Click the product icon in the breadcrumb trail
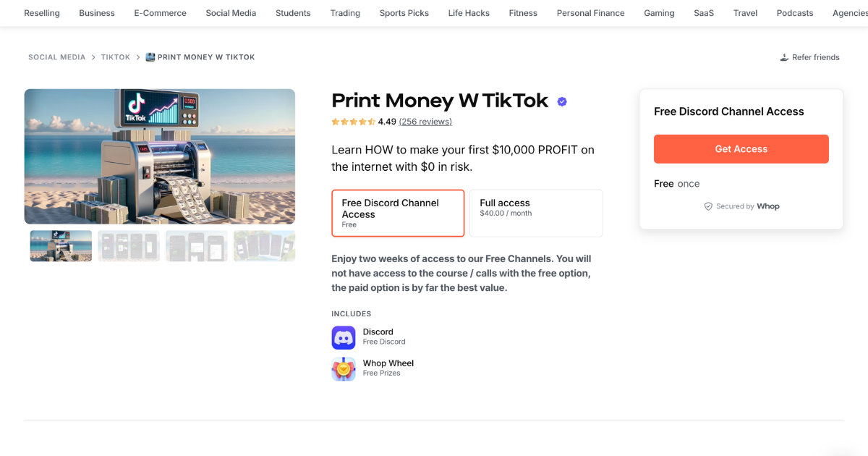 tap(150, 56)
